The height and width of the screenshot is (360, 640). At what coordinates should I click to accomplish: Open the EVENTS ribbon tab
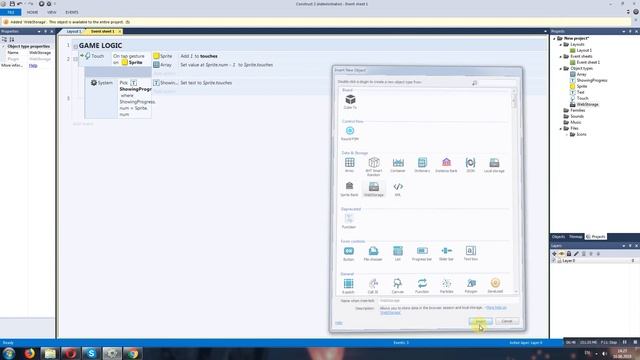tap(72, 12)
